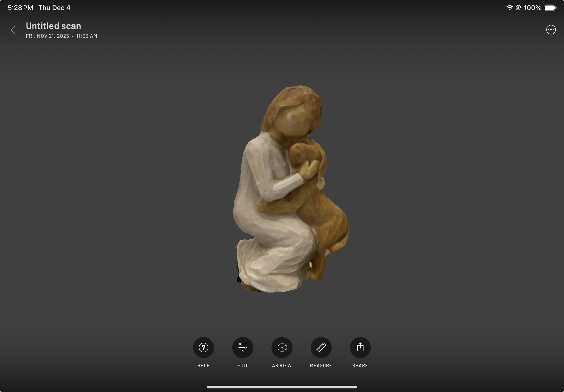Viewport: 564px width, 392px height.
Task: Enable edit mode for the scan
Action: tap(243, 347)
